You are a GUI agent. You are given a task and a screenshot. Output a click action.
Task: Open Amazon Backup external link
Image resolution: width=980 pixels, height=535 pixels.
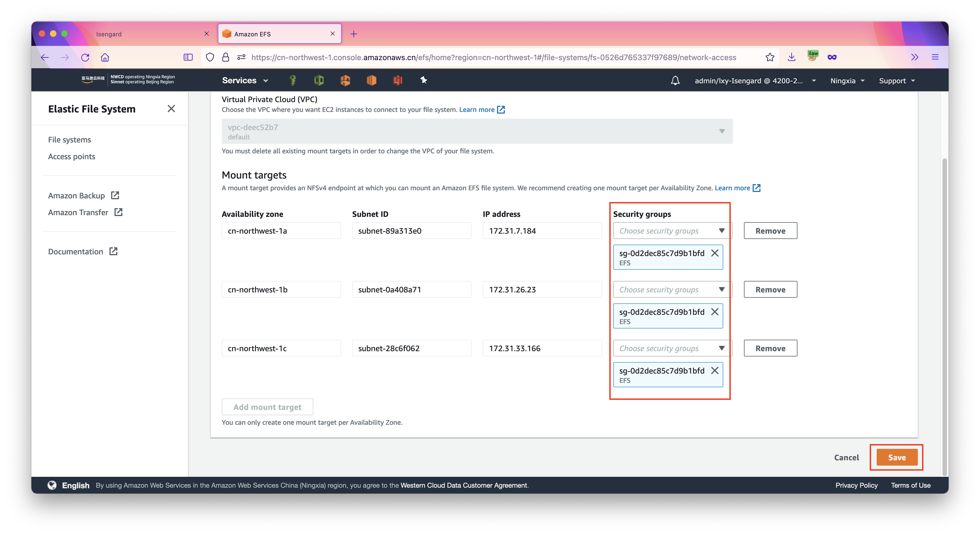coord(84,195)
